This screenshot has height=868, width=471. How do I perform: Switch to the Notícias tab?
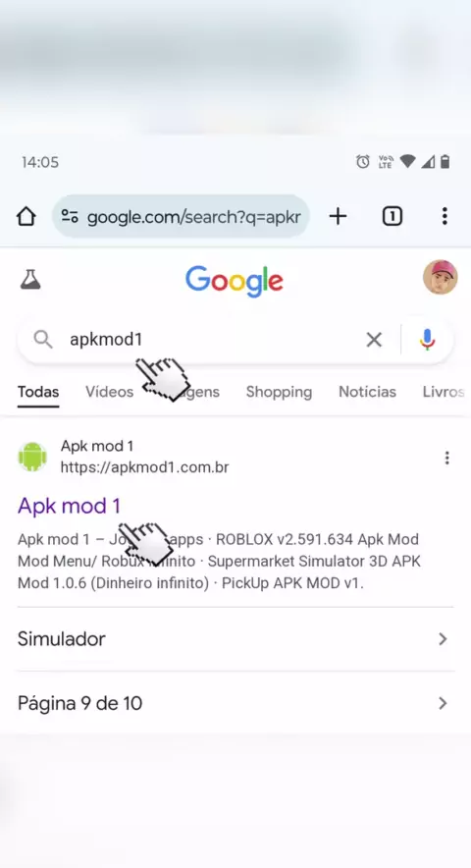click(x=368, y=392)
